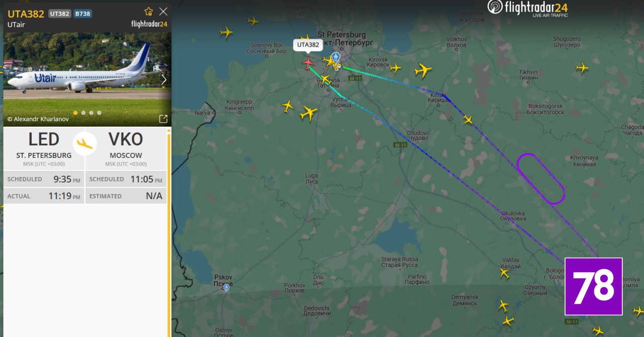Select the airport pin at Pskov
Viewport: 644px width, 337px height.
point(226,287)
